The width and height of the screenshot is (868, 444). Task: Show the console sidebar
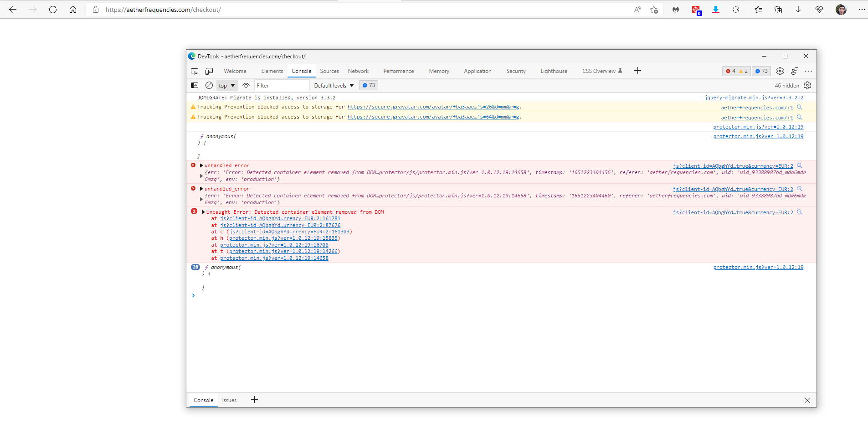(x=195, y=85)
